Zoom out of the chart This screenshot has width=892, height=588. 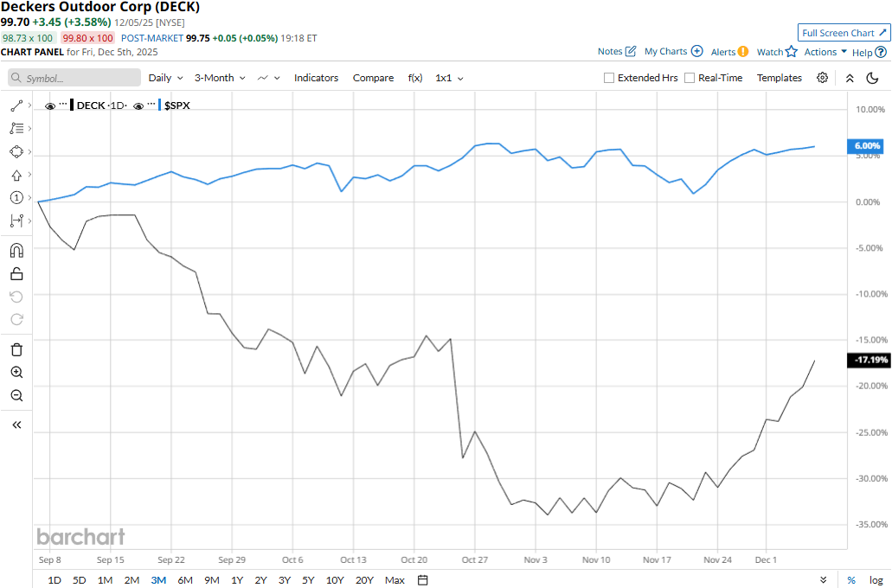point(16,396)
